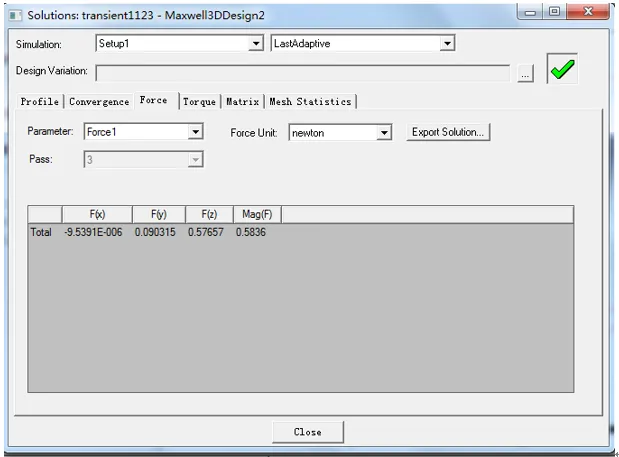Switch to the Profile tab

(39, 101)
